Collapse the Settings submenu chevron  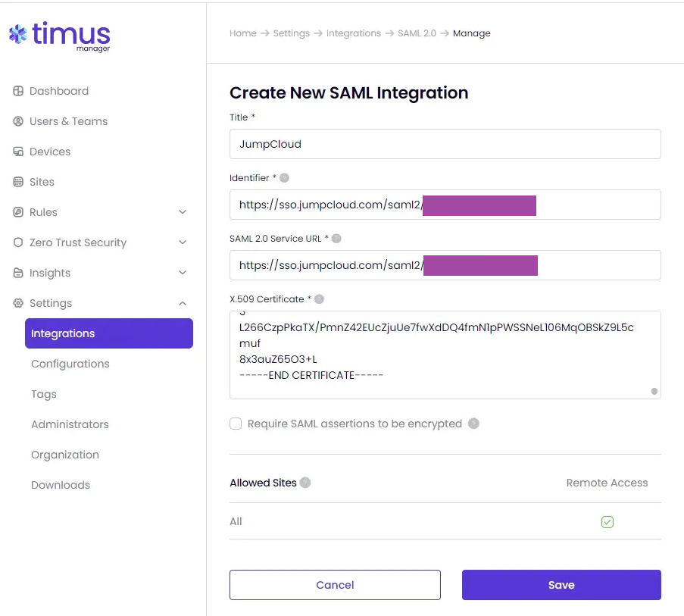(x=183, y=303)
